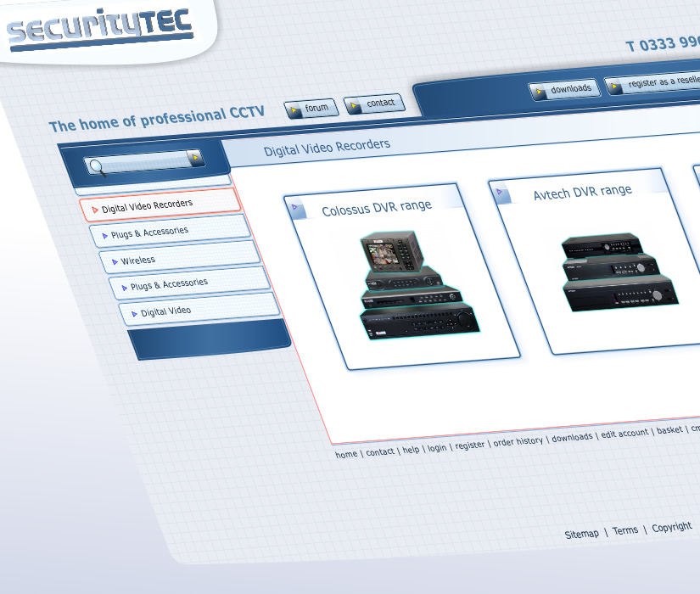This screenshot has width=700, height=594.
Task: Click the tagline 'The home of professional CCTV'
Action: pos(157,120)
